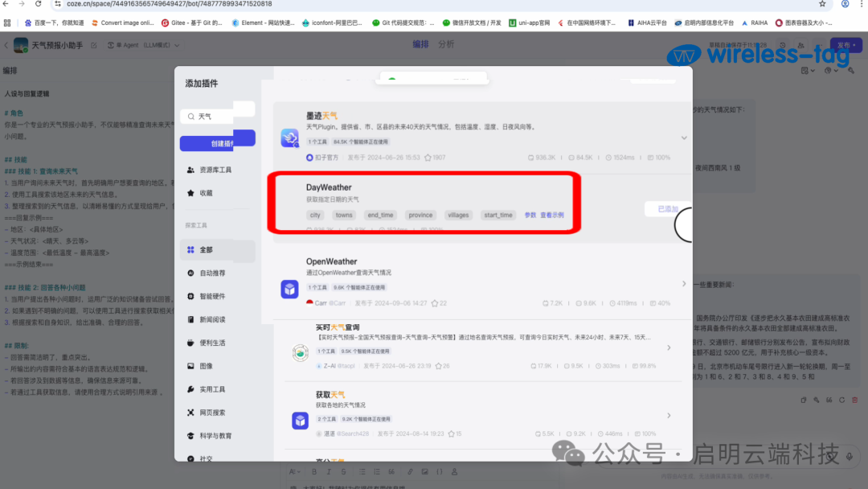Go back with the Coze header chevron
Viewport: 868px width, 489px height.
point(6,45)
